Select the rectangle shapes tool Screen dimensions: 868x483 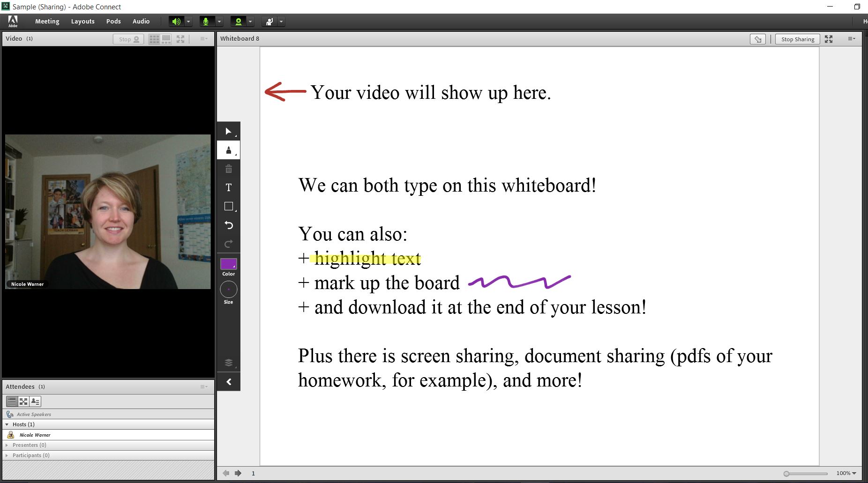pos(228,207)
